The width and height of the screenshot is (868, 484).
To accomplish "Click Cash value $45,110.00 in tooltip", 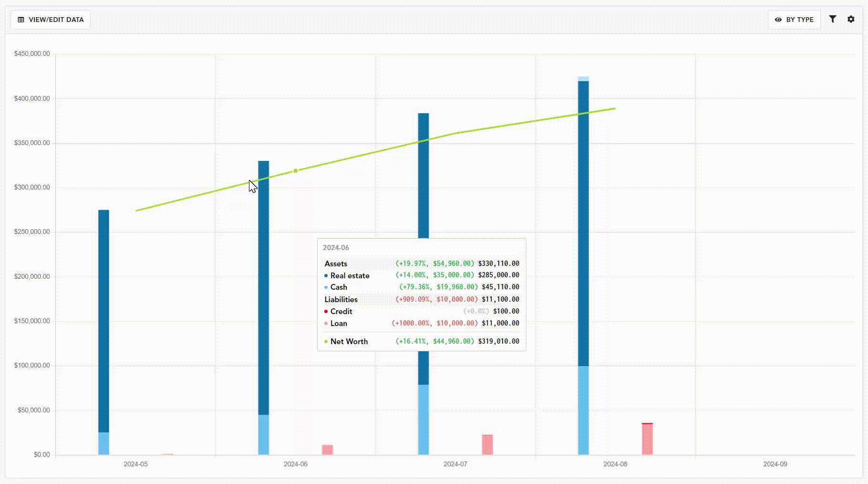I will point(501,287).
